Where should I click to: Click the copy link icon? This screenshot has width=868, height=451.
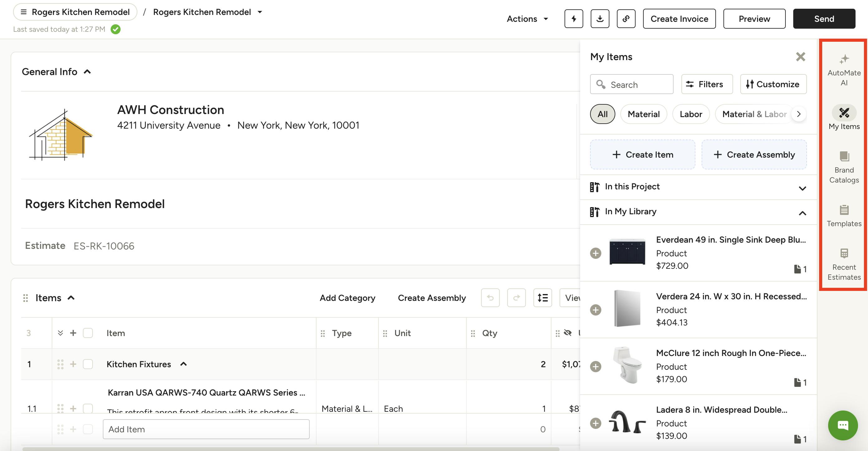click(x=626, y=18)
